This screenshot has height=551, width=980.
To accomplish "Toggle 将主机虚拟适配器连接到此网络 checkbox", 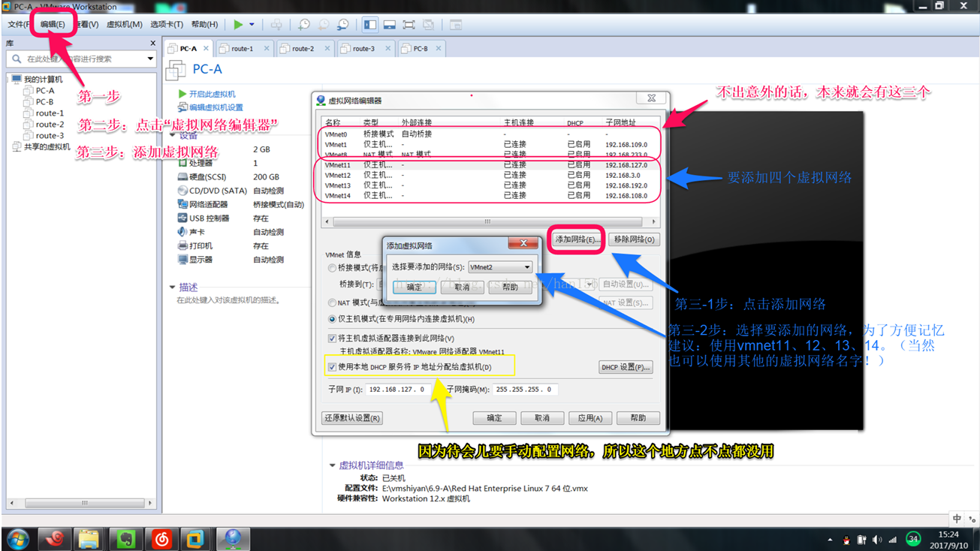I will (x=332, y=339).
